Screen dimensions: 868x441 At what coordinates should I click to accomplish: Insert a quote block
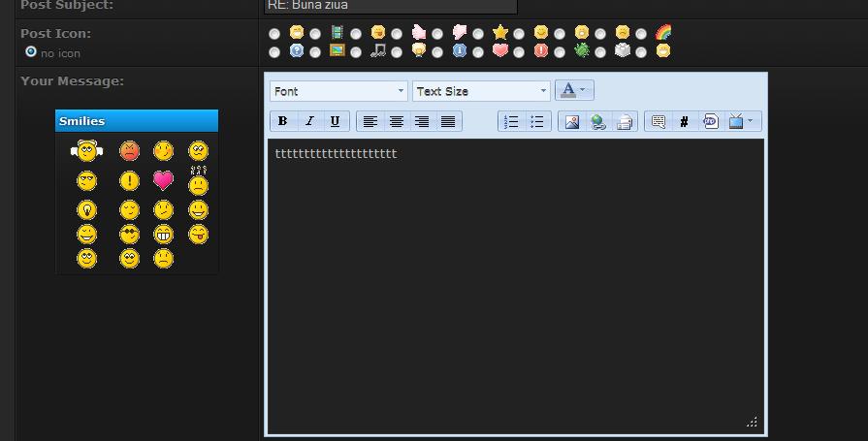[659, 121]
